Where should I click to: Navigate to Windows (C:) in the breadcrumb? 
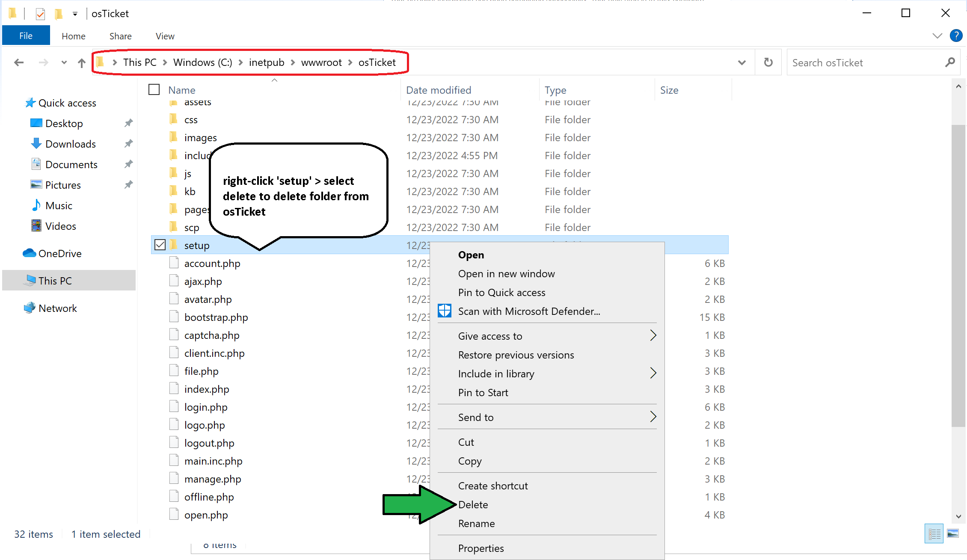[203, 62]
